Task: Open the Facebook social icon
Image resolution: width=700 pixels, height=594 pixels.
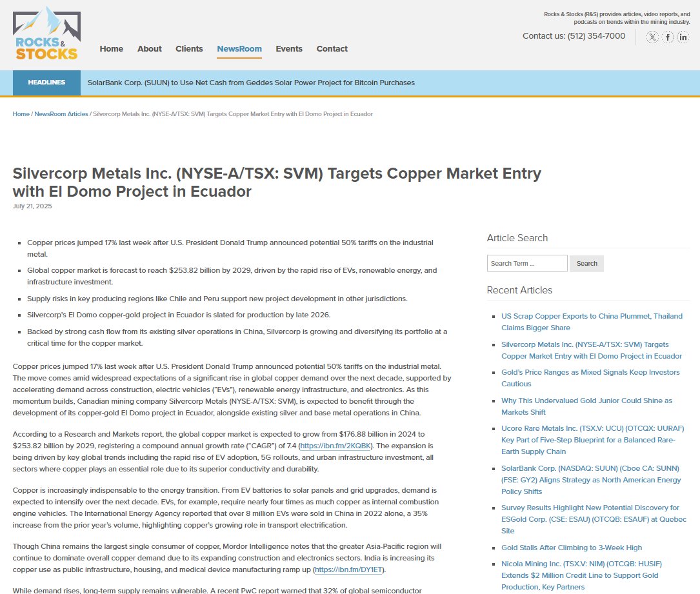Action: point(667,37)
